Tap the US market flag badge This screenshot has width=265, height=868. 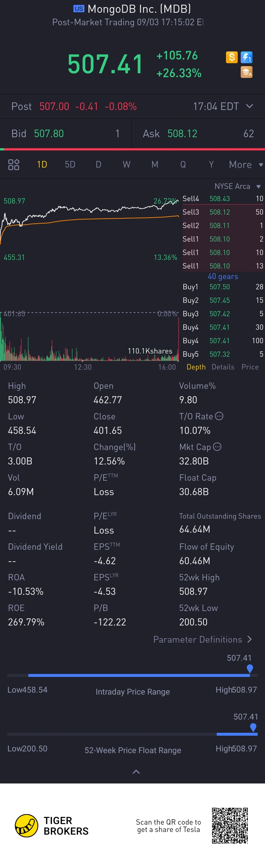point(79,9)
